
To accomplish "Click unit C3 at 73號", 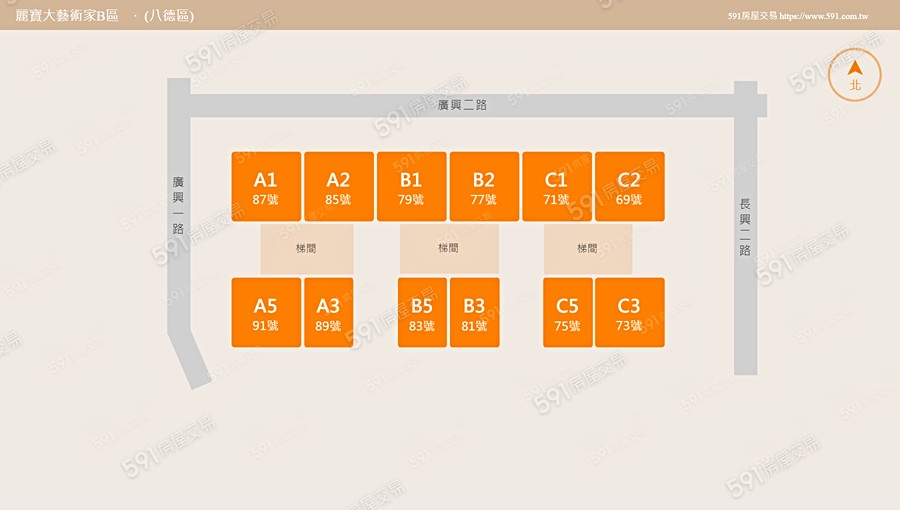I will point(629,313).
